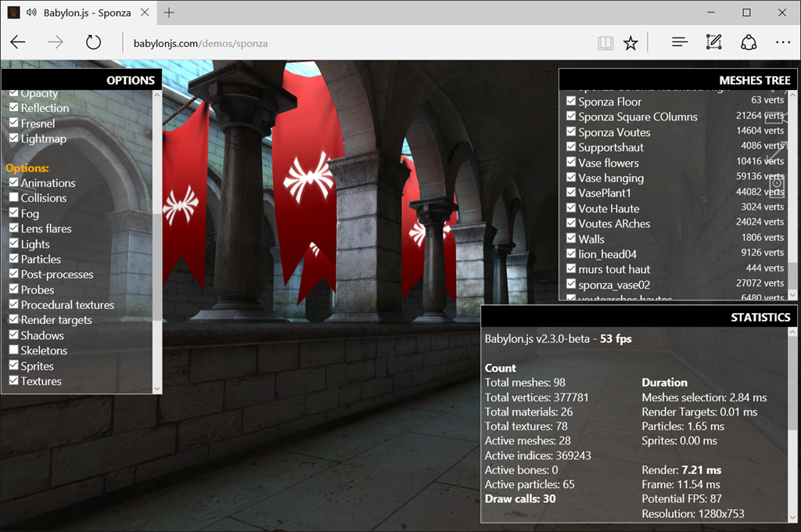
Task: Disable Render targets checkbox
Action: (x=14, y=319)
